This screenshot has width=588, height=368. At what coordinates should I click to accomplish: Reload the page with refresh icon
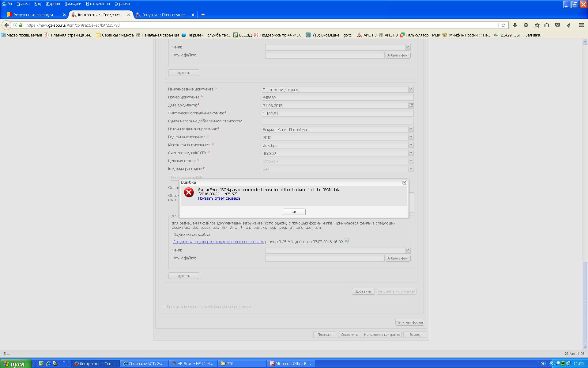[503, 25]
